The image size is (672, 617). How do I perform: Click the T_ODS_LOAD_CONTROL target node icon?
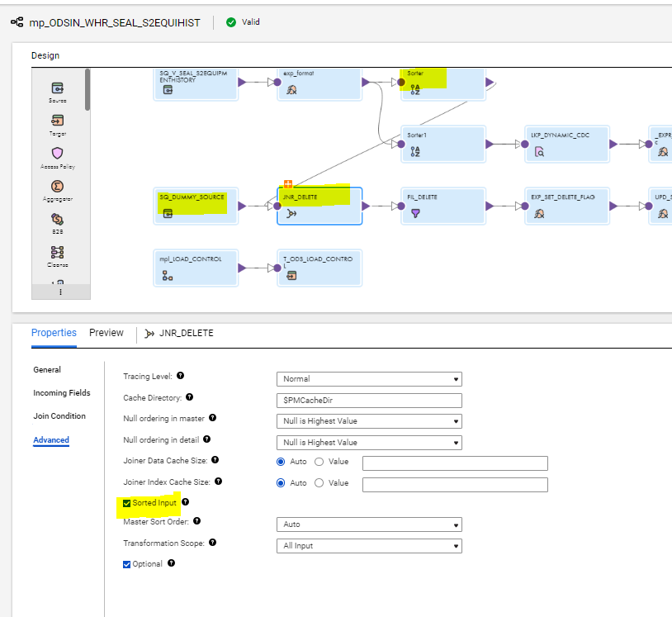click(x=291, y=275)
